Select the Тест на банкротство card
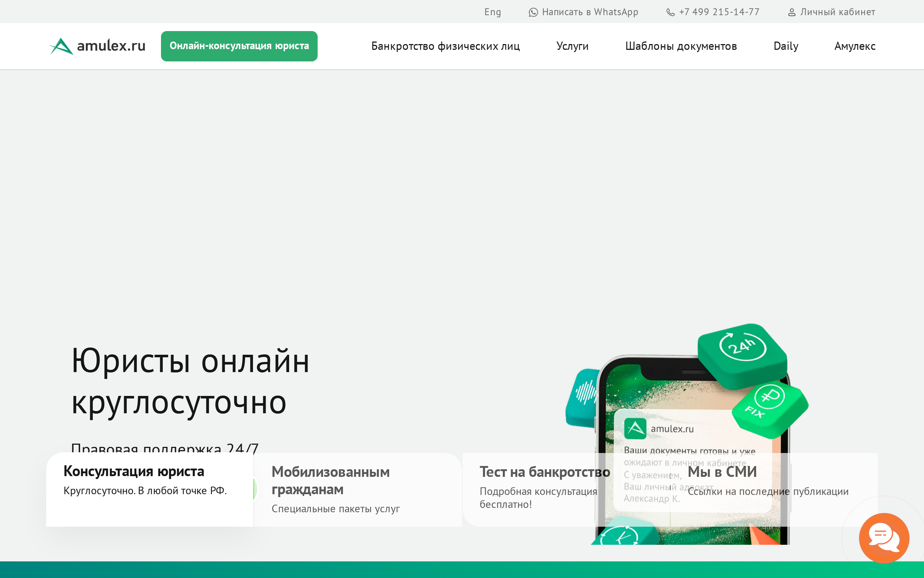924x578 pixels. (x=566, y=490)
